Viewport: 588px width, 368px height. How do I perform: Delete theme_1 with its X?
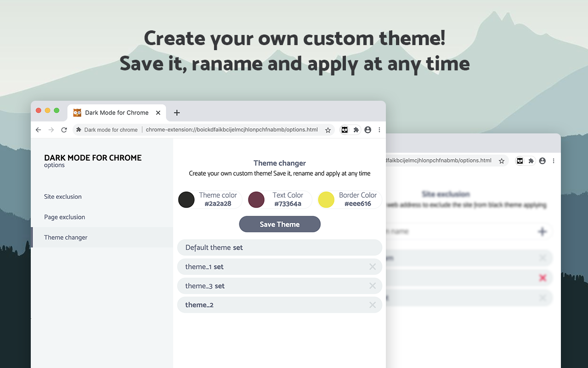click(x=373, y=267)
